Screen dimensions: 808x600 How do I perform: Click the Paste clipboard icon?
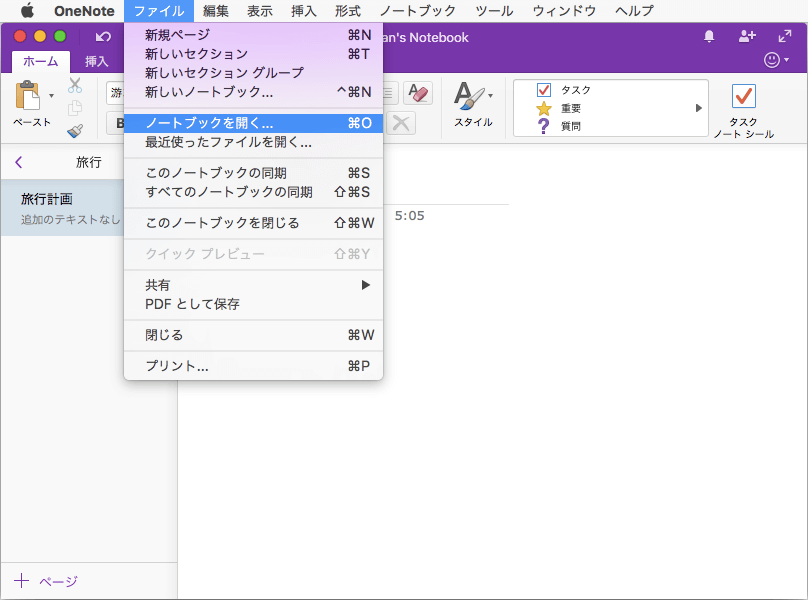click(x=27, y=95)
